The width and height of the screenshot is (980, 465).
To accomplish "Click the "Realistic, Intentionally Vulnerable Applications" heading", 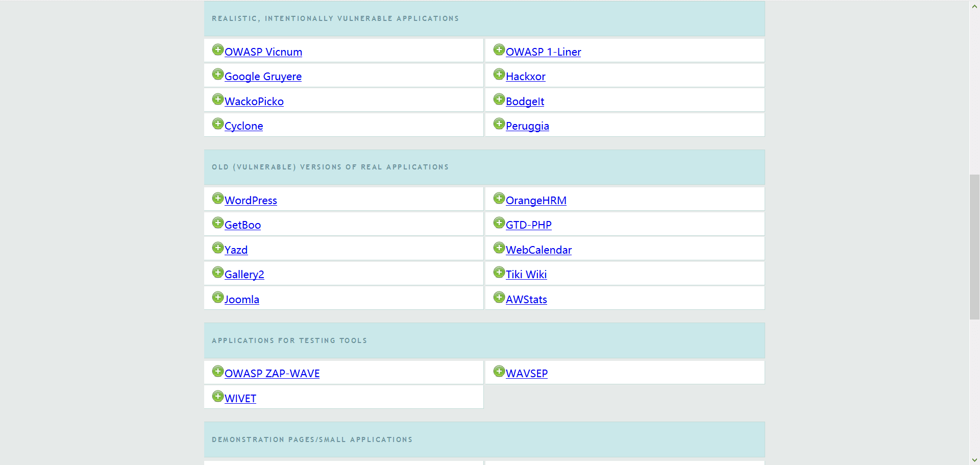I will pos(335,18).
